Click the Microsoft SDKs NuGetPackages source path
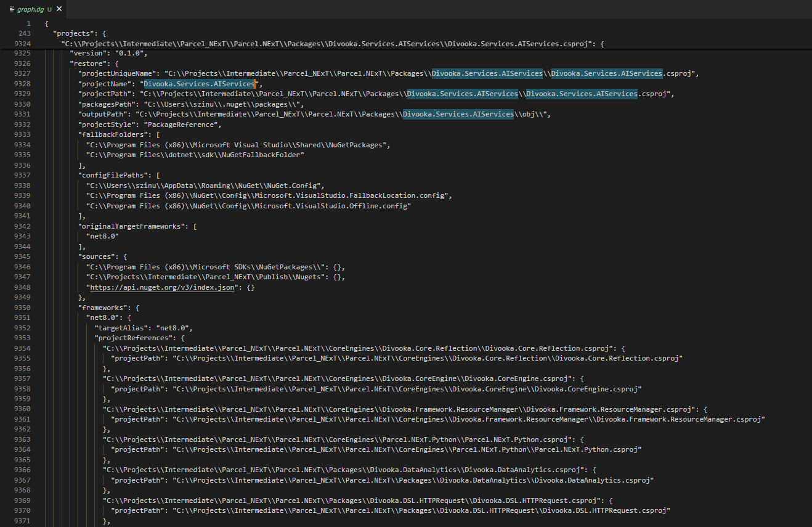The width and height of the screenshot is (812, 527). tap(208, 267)
